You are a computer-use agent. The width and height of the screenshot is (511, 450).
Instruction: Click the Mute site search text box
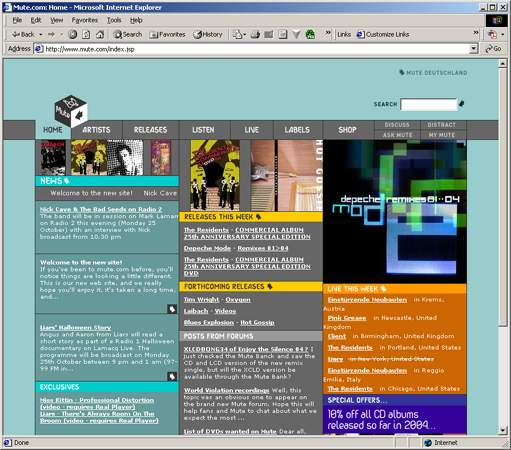(428, 104)
